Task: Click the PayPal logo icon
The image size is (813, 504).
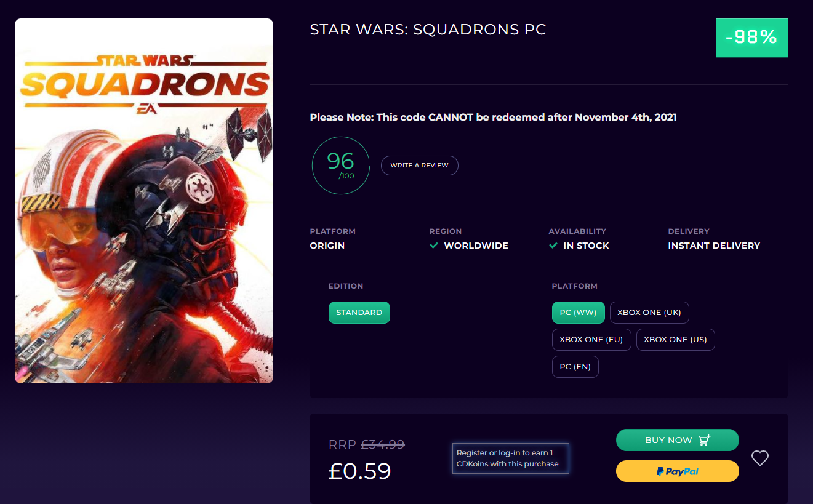Action: pyautogui.click(x=660, y=471)
